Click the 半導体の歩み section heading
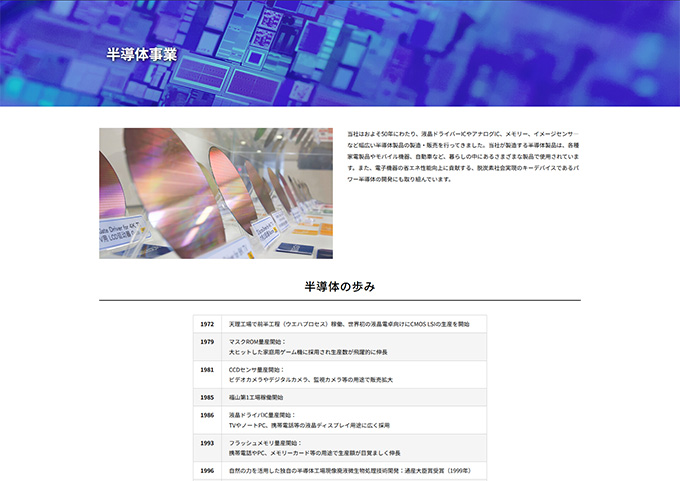The width and height of the screenshot is (680, 481). pos(339,287)
